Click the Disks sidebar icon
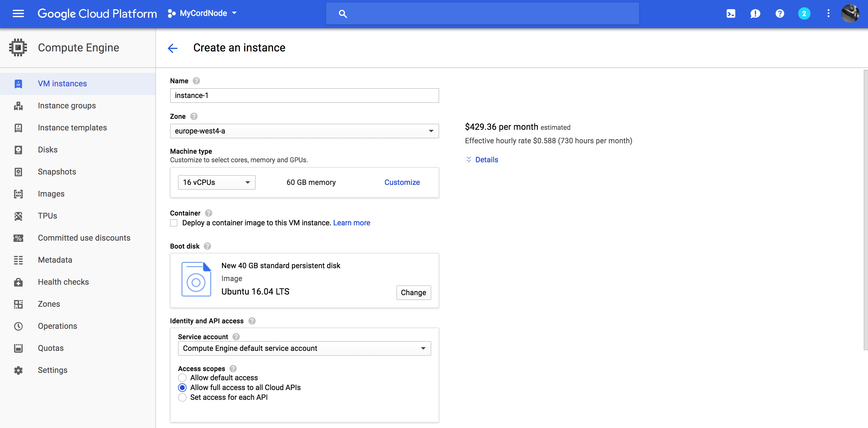This screenshot has height=428, width=868. pos(18,150)
